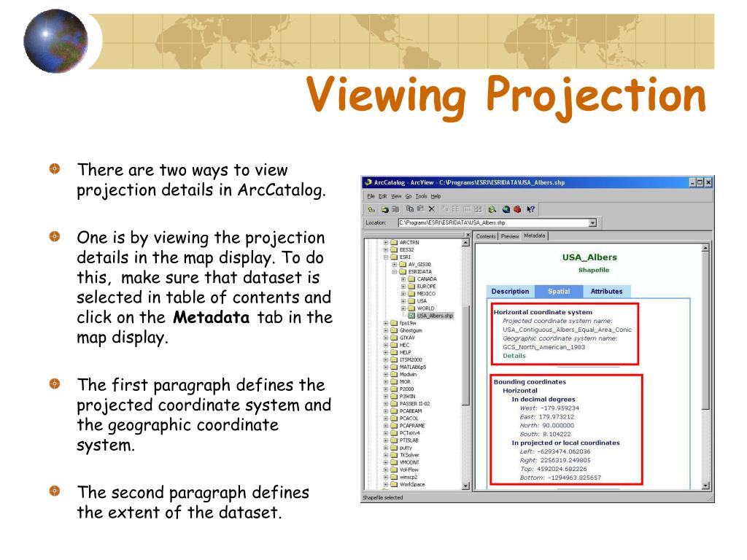This screenshot has width=747, height=560.
Task: Expand the AV_GIS30 folder
Action: 395,264
